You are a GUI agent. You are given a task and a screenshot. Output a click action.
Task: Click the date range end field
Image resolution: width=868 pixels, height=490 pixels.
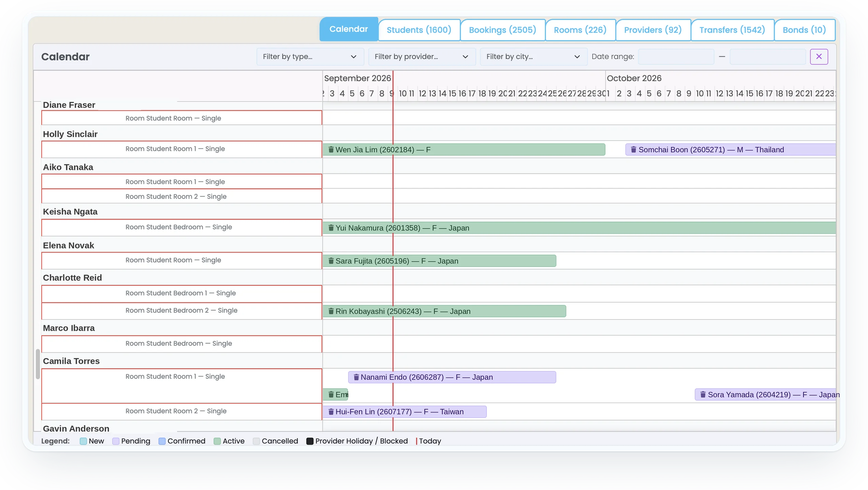(x=767, y=57)
